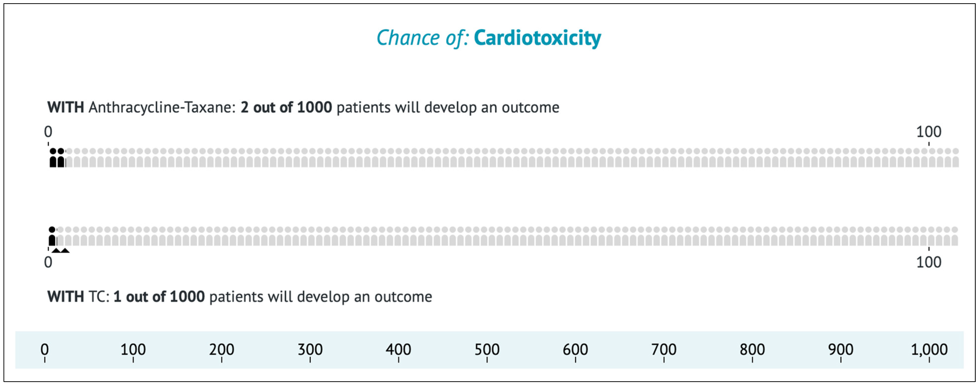Click the "100" label above the Anthracycline-Taxane row

(929, 132)
